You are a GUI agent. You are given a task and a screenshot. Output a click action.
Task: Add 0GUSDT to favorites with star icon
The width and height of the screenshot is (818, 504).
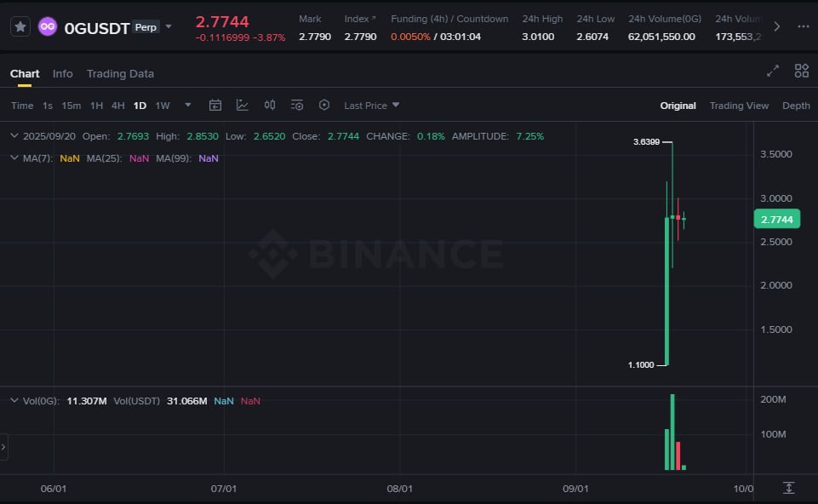point(20,26)
